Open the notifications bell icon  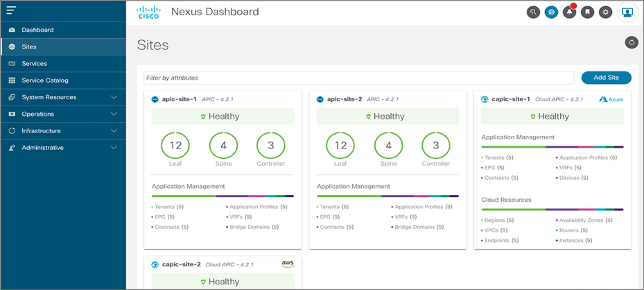pyautogui.click(x=569, y=12)
